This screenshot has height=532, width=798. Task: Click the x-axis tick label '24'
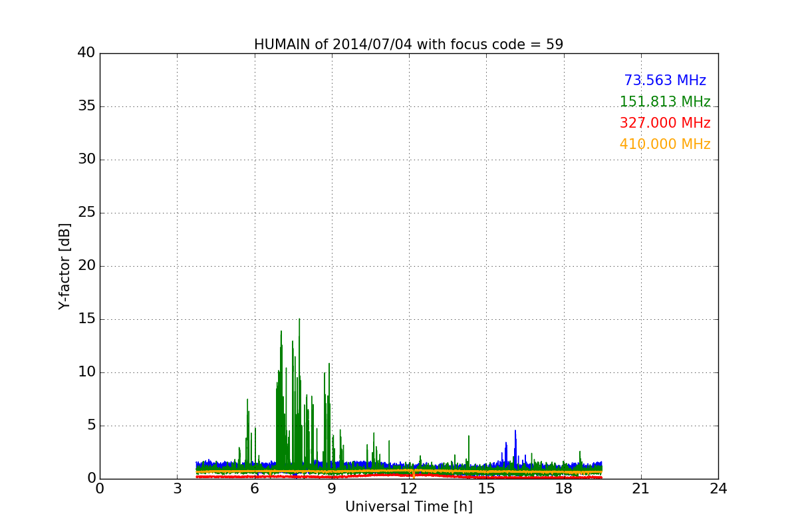click(718, 489)
